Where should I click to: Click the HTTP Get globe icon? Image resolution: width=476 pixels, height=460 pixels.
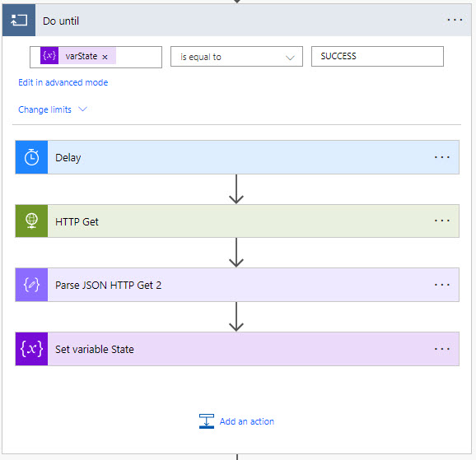pos(31,221)
